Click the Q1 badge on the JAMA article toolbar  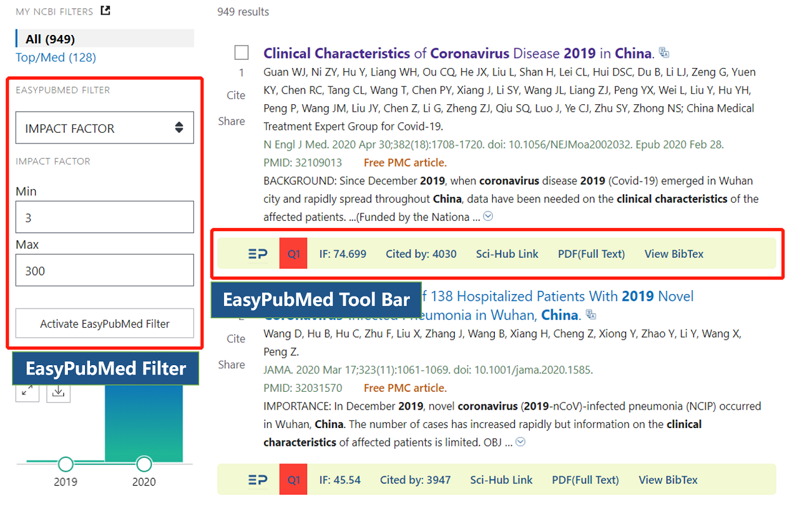click(x=293, y=479)
